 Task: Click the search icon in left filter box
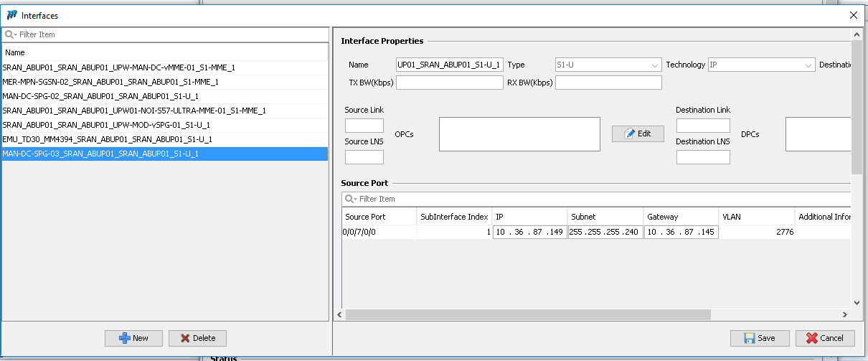click(x=10, y=34)
